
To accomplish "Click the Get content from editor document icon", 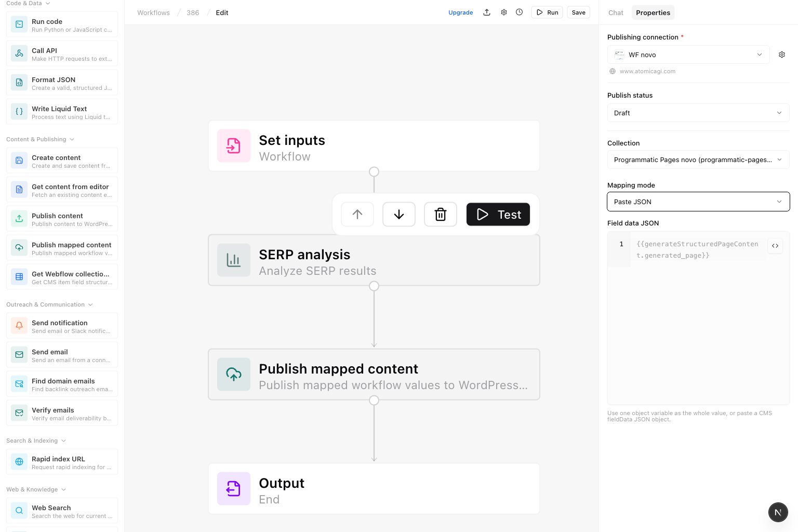I will coord(19,190).
